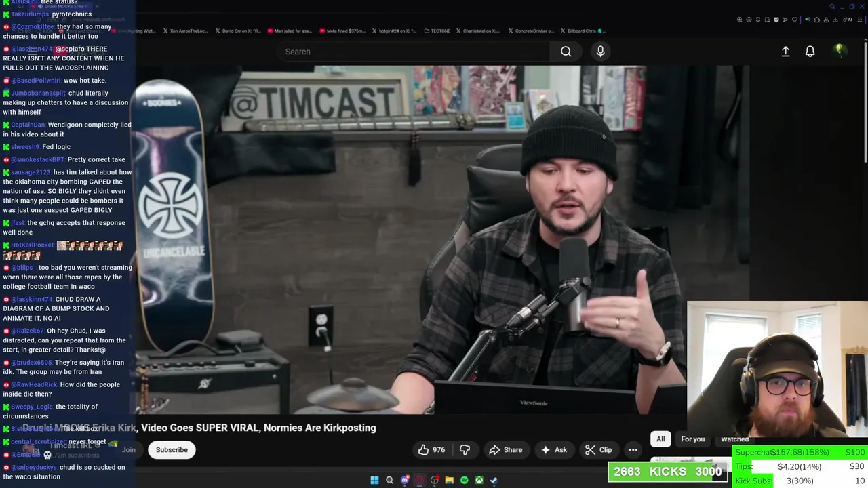Click the Superchat $157.68 goal bar
This screenshot has height=488, width=868.
(x=800, y=452)
